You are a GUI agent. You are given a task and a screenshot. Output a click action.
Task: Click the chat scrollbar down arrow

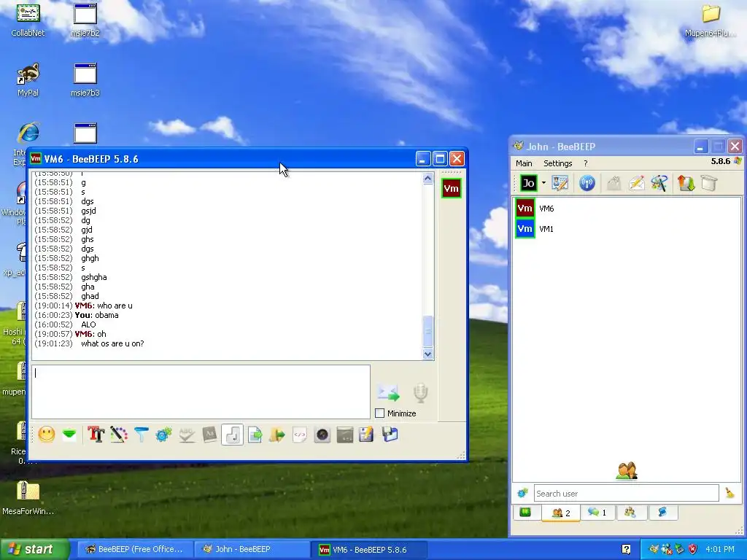pyautogui.click(x=427, y=354)
